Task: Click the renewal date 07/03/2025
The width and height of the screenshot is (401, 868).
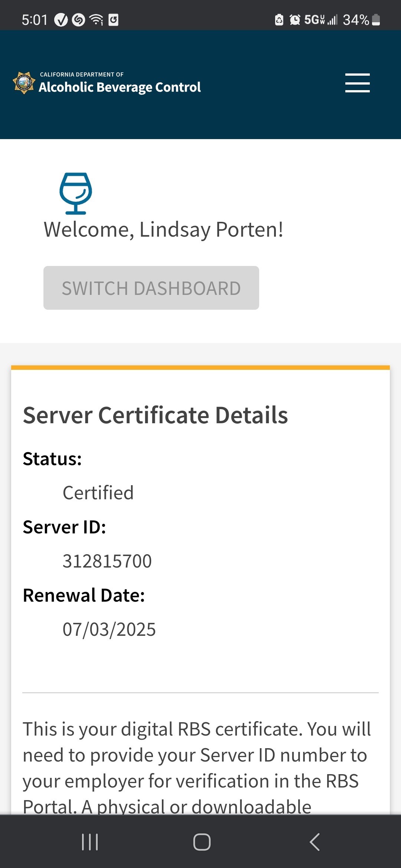Action: point(109,629)
